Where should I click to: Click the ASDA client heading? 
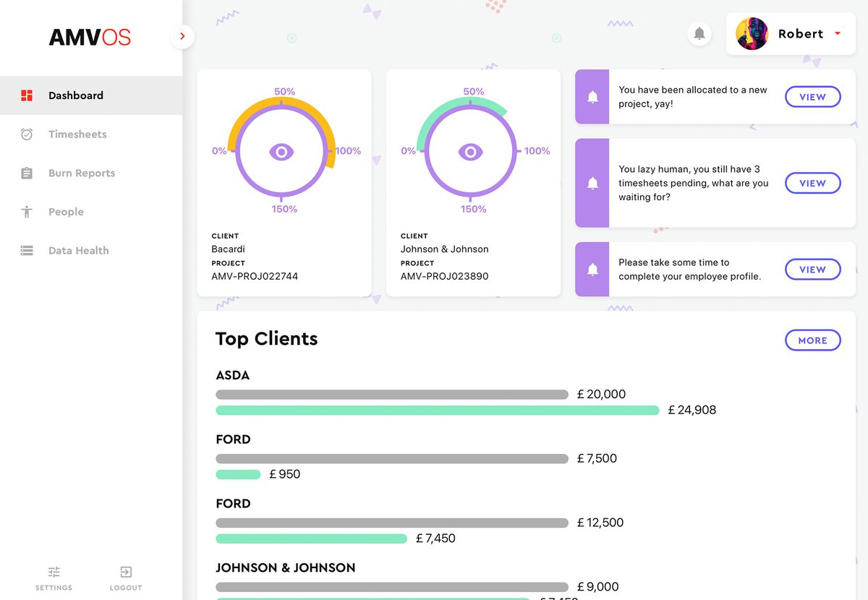232,375
